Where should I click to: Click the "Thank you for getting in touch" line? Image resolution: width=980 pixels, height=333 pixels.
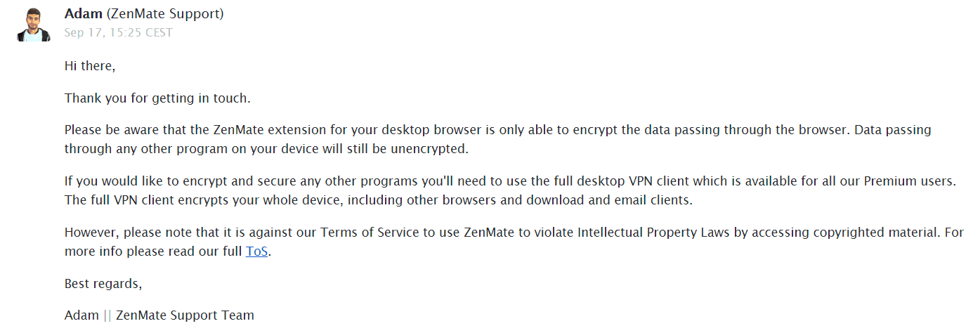[157, 98]
